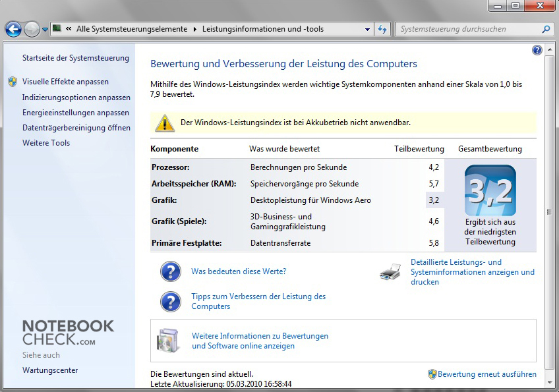Image resolution: width=559 pixels, height=392 pixels.
Task: Open 'Wartungscenter' in the sidebar
Action: pos(50,370)
